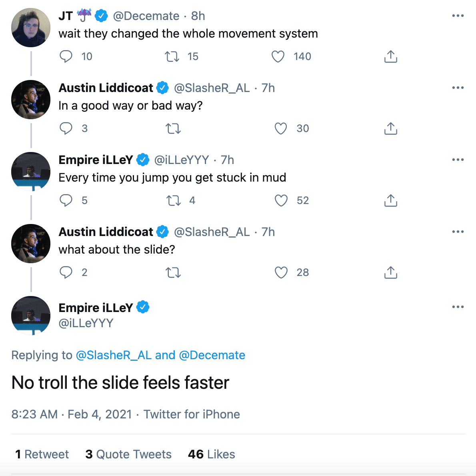Reply to JT's movement system tweet
476x476 pixels.
(x=66, y=56)
